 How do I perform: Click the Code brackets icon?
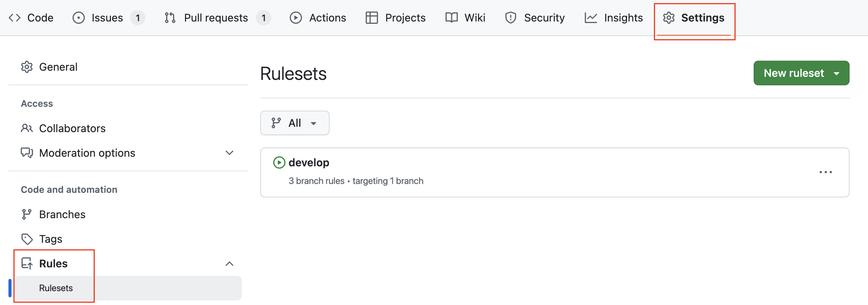click(15, 18)
